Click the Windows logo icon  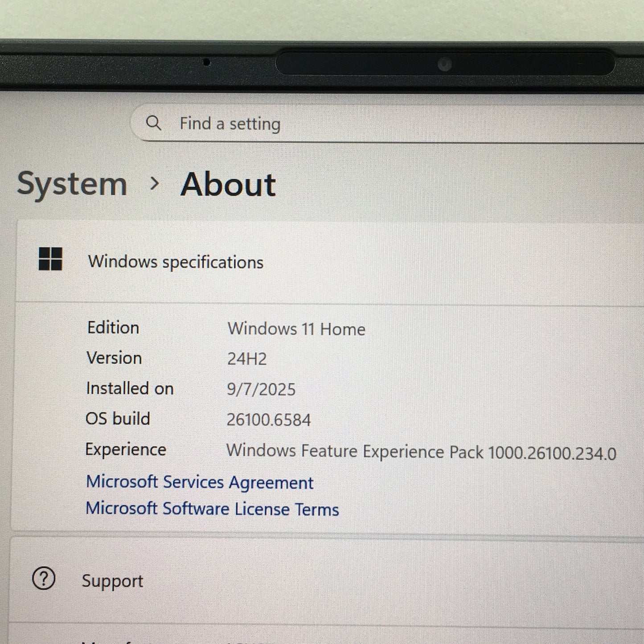pos(50,259)
